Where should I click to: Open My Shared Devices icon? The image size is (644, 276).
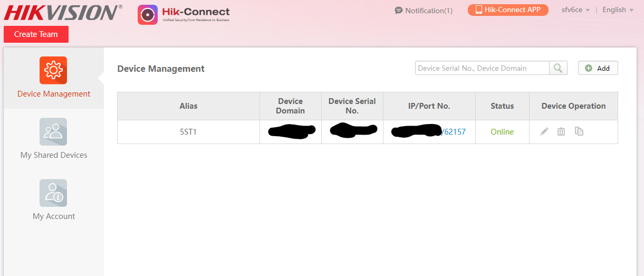(x=53, y=131)
